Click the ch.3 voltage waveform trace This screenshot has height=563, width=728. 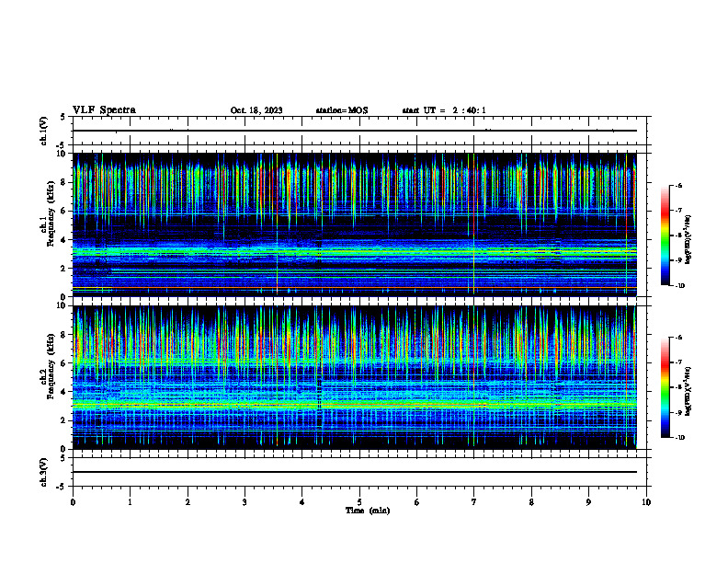click(x=354, y=472)
